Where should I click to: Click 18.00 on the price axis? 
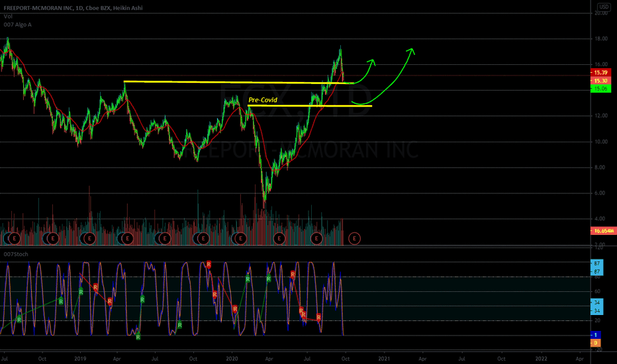(601, 39)
